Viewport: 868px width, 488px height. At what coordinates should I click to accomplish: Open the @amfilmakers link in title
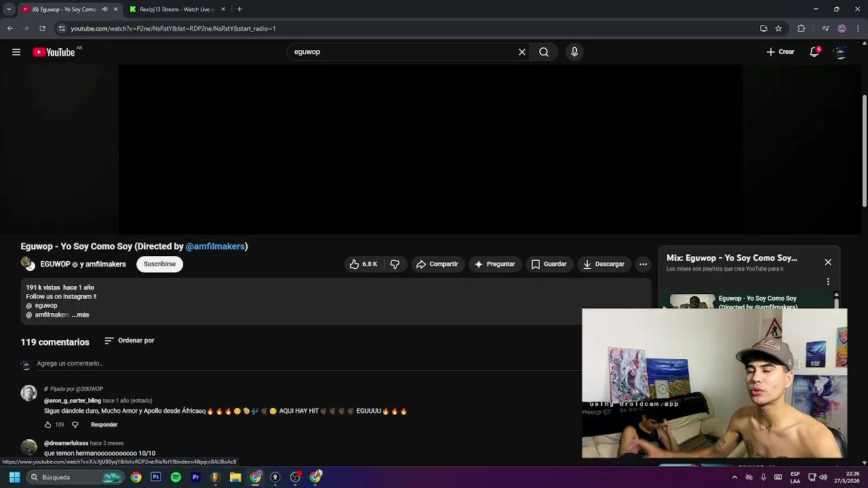[x=215, y=247]
